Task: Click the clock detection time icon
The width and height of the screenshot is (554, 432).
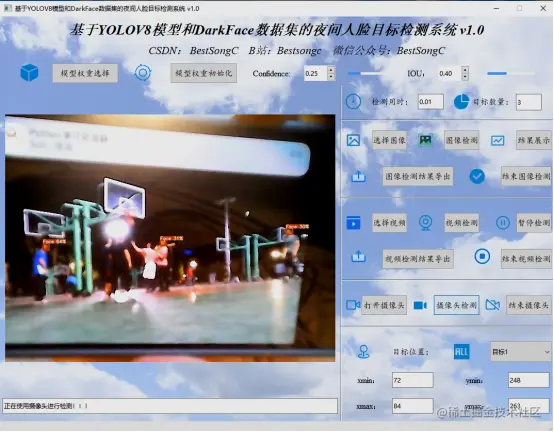Action: tap(353, 102)
